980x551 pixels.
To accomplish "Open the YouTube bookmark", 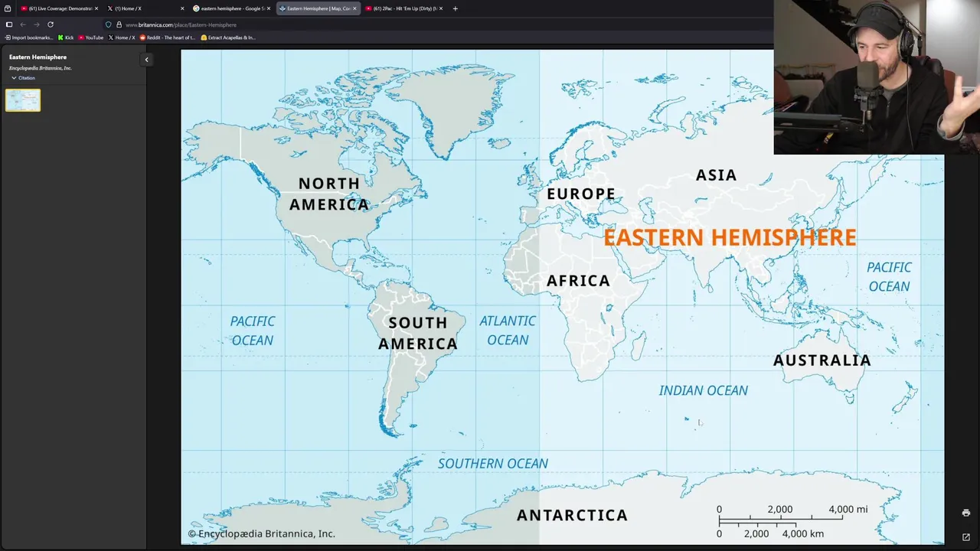I will click(90, 37).
